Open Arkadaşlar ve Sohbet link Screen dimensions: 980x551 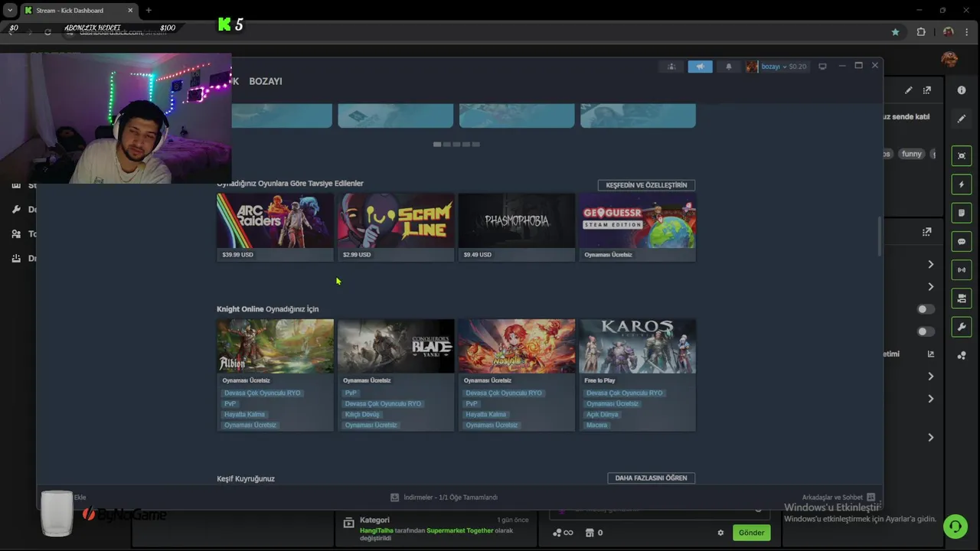tap(832, 497)
